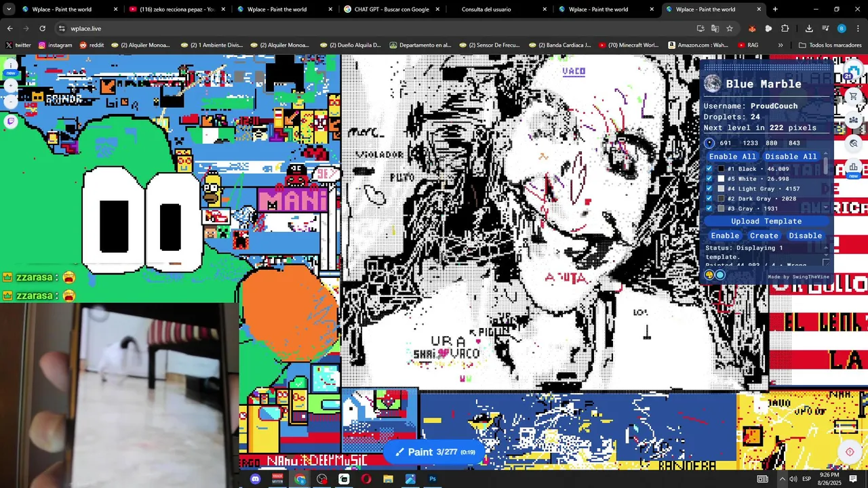The image size is (868, 488).
Task: Click the map search globe icon
Action: coord(854,143)
